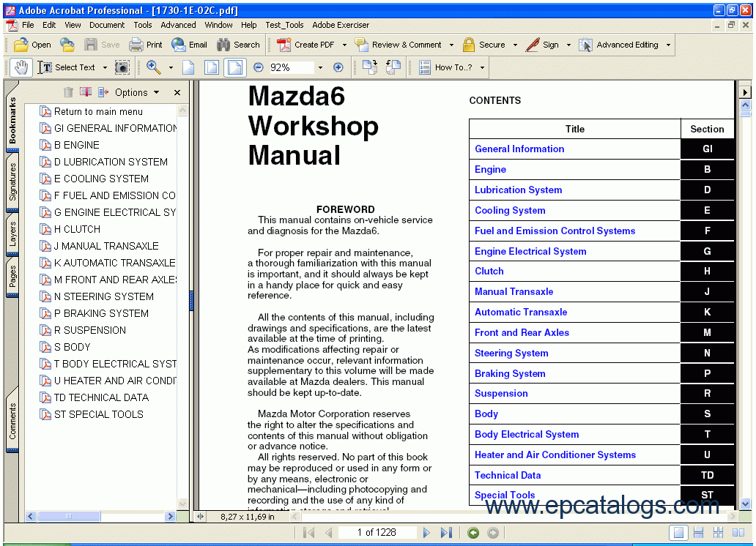Open the Advanced menu

coord(179,25)
